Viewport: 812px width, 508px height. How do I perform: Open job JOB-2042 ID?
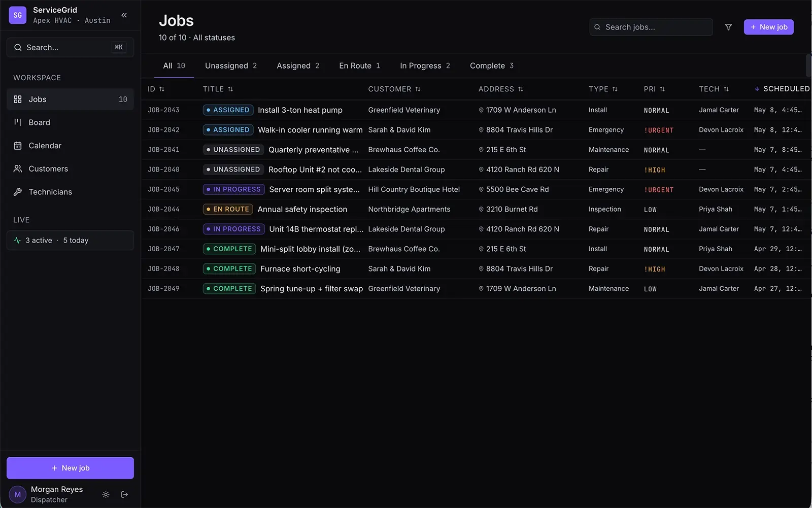pos(163,130)
